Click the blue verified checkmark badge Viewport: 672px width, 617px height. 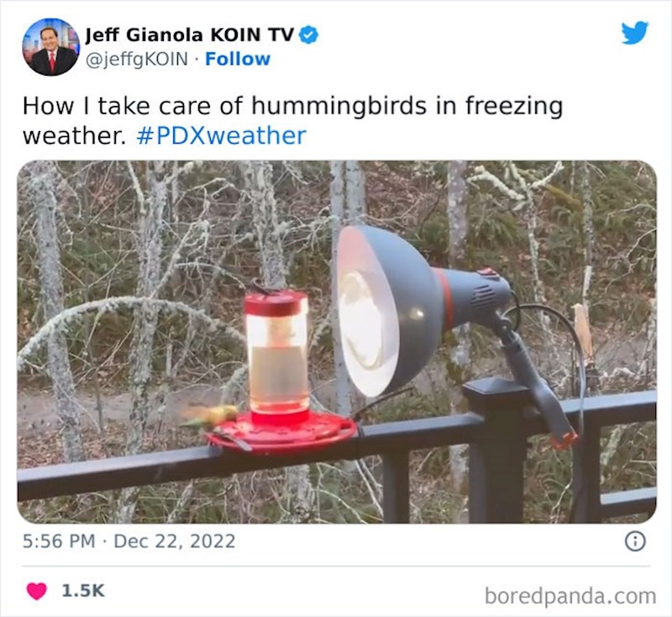(x=308, y=34)
